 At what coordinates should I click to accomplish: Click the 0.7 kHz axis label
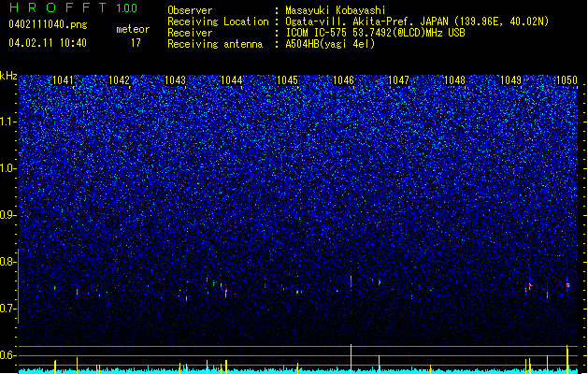(8, 309)
